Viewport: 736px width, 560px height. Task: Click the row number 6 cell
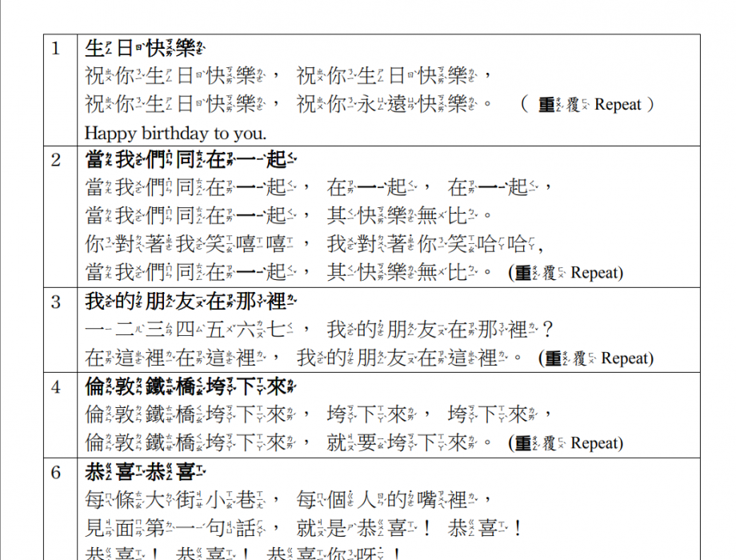click(x=56, y=473)
